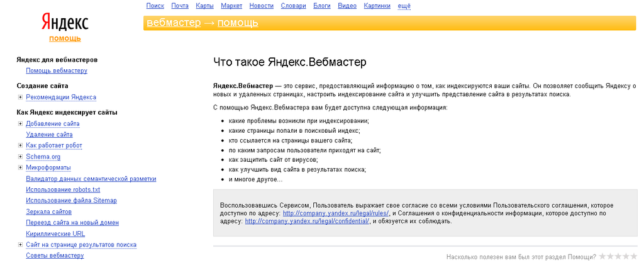
Task: Expand the Микроформаты section
Action: pyautogui.click(x=20, y=167)
